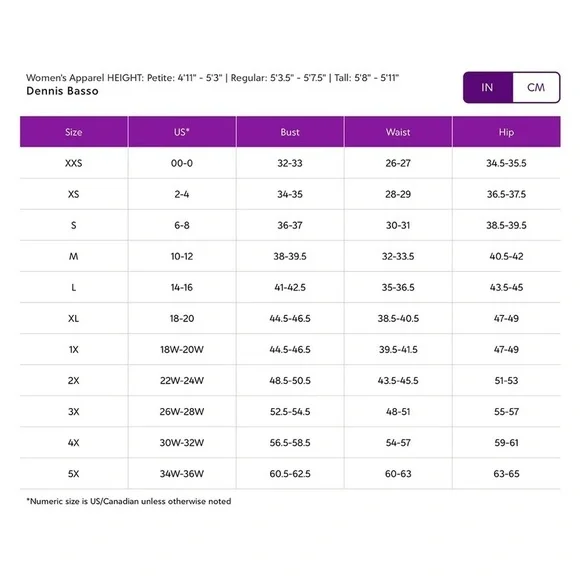Click the 5X size row label
This screenshot has width=580, height=580.
(x=74, y=474)
